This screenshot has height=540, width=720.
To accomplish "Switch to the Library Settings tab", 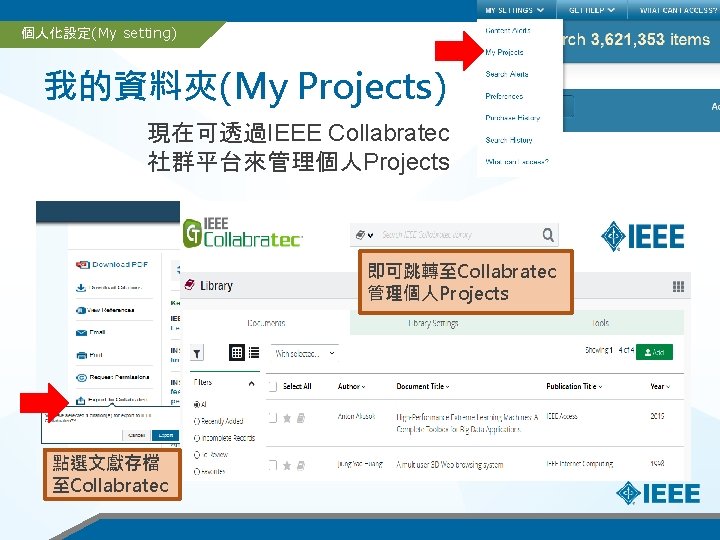I will (x=433, y=323).
